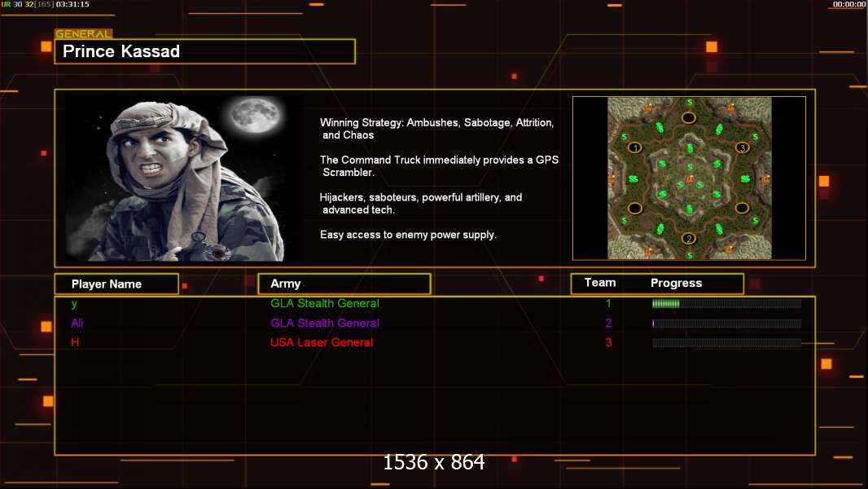Click the 00:00:00 game timer

[x=849, y=4]
